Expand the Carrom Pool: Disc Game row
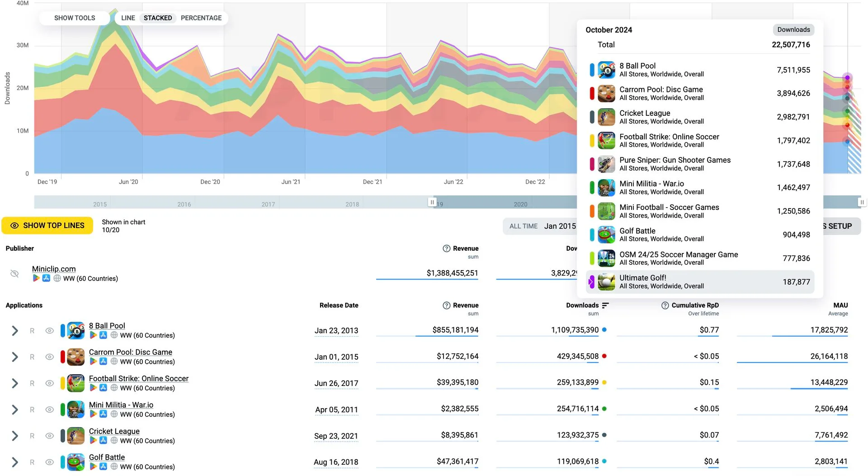The height and width of the screenshot is (476, 868). click(15, 357)
